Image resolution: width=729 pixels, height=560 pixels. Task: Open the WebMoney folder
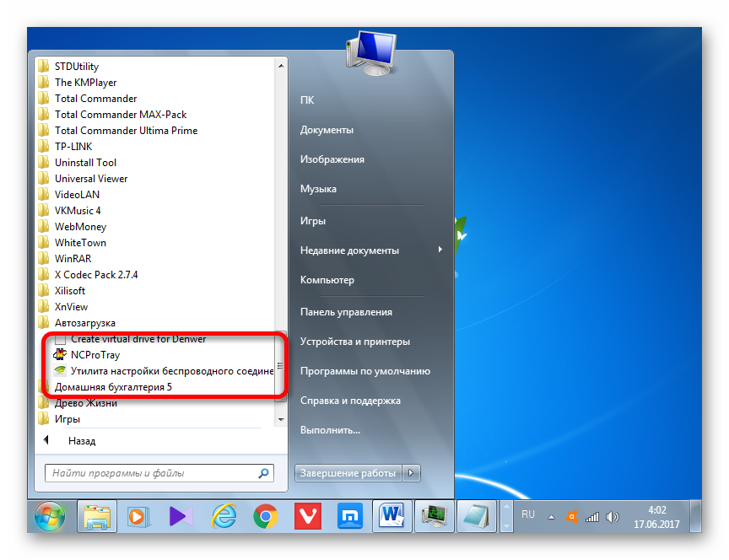pos(73,227)
